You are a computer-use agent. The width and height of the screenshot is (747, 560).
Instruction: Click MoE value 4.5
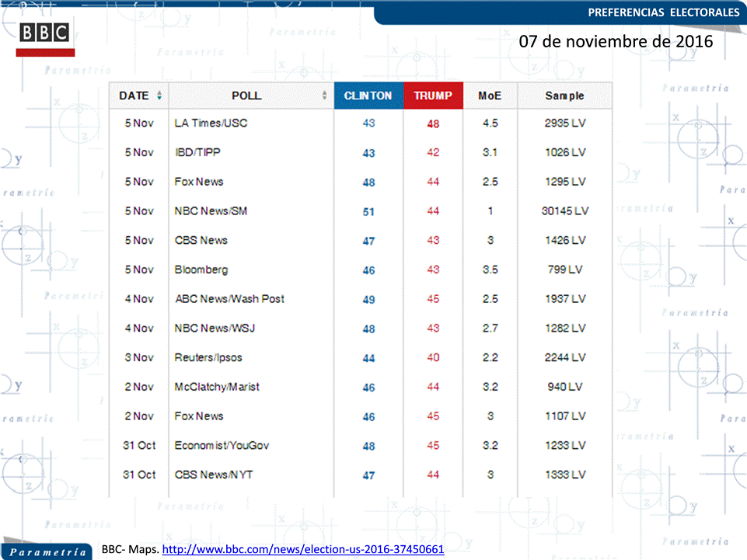point(490,123)
